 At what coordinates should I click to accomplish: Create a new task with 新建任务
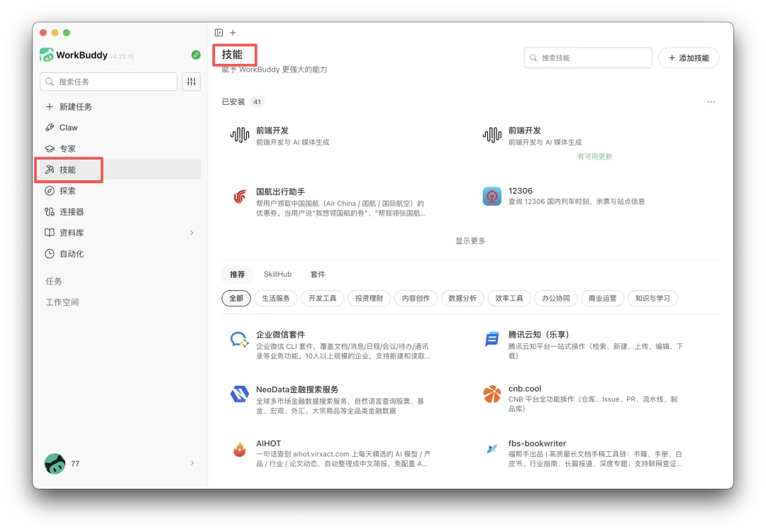tap(120, 106)
